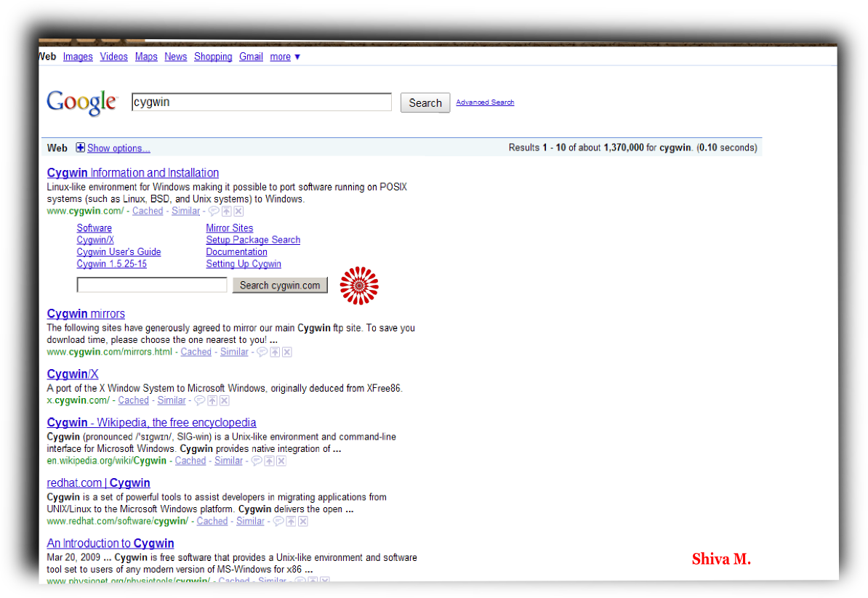Click the 'Show options...' link
This screenshot has width=868, height=598.
[118, 148]
